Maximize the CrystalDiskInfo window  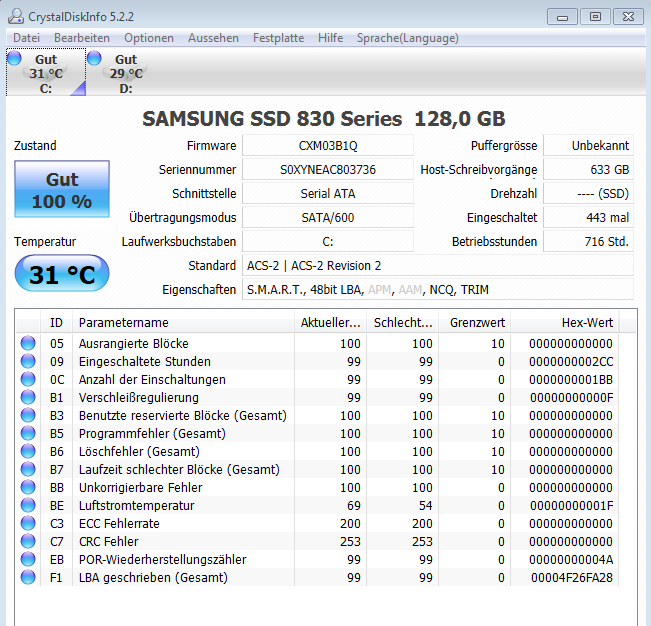point(595,17)
